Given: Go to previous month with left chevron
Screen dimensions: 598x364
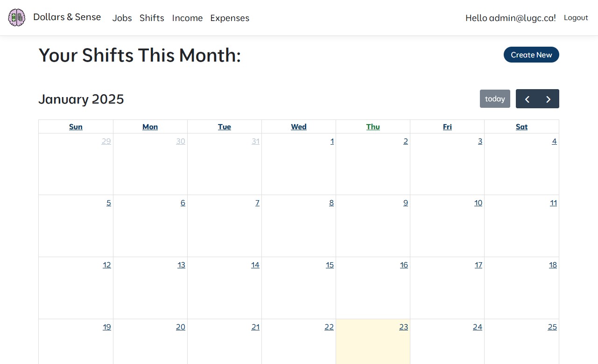Looking at the screenshot, I should click(x=527, y=99).
